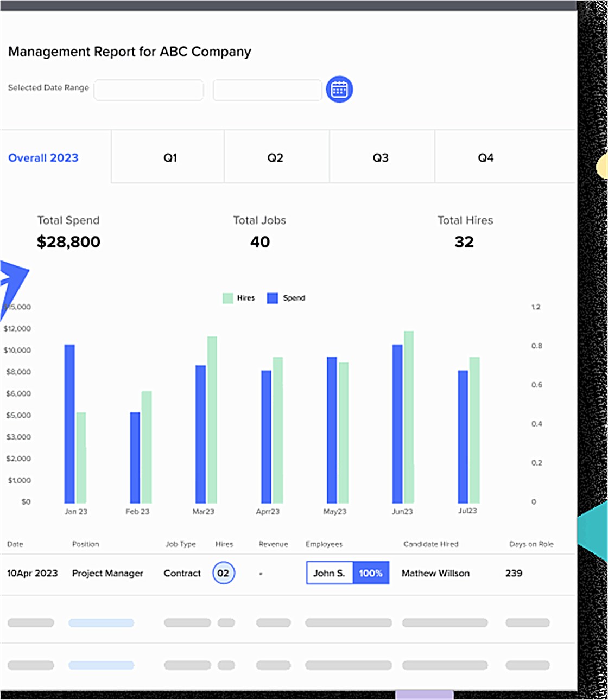Click the Hires column header

(224, 544)
